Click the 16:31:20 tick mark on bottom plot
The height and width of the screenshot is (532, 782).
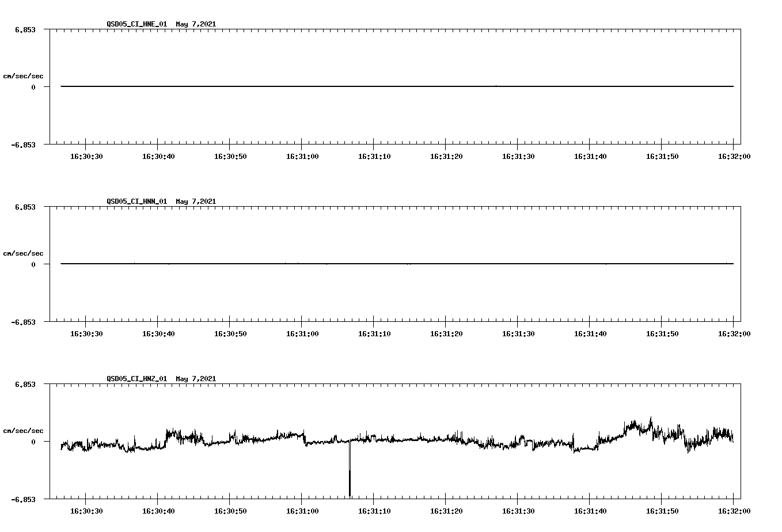point(445,500)
